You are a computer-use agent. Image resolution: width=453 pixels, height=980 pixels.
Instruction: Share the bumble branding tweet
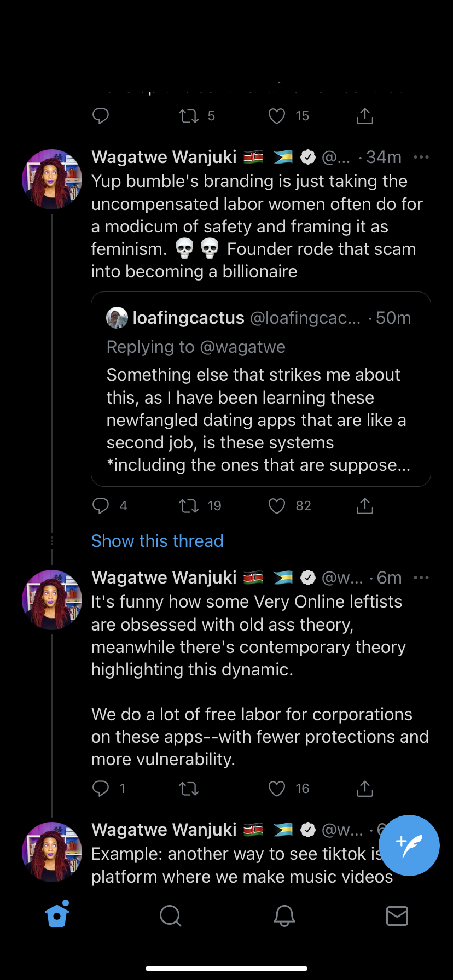click(364, 506)
